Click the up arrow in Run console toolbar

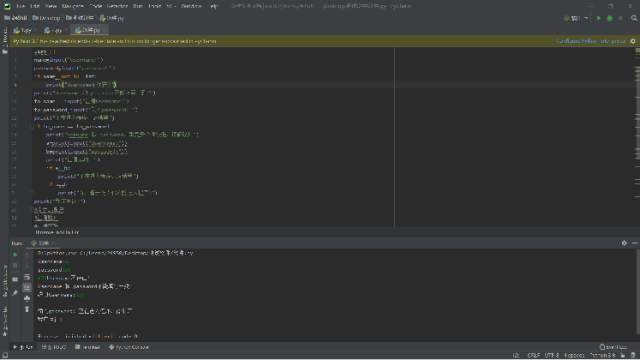[27, 254]
